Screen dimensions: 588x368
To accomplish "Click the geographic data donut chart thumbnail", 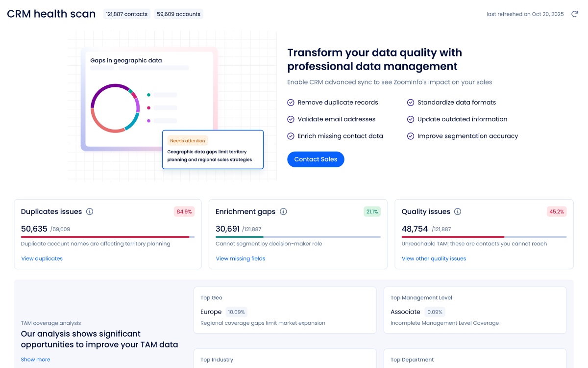I will point(115,108).
